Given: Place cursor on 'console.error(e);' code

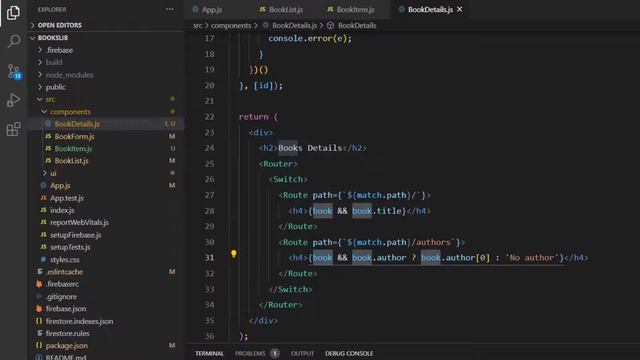Looking at the screenshot, I should click(310, 38).
